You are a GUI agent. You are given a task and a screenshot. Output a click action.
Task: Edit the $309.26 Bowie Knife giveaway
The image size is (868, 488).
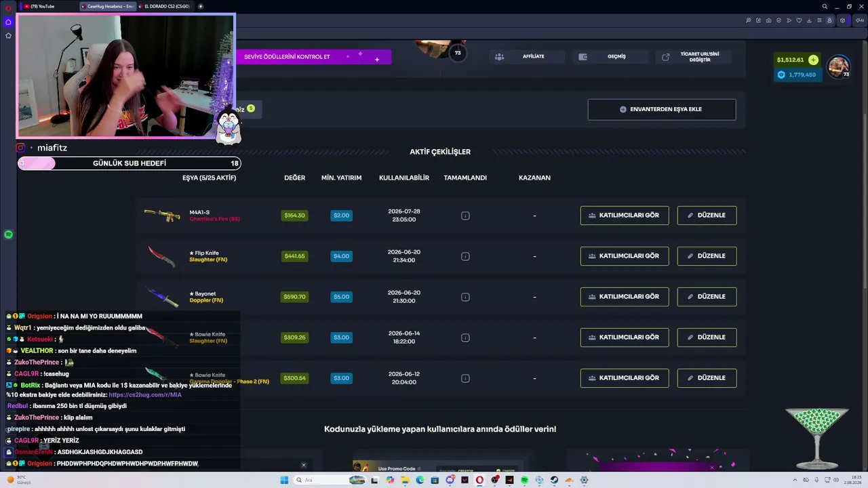pos(707,338)
